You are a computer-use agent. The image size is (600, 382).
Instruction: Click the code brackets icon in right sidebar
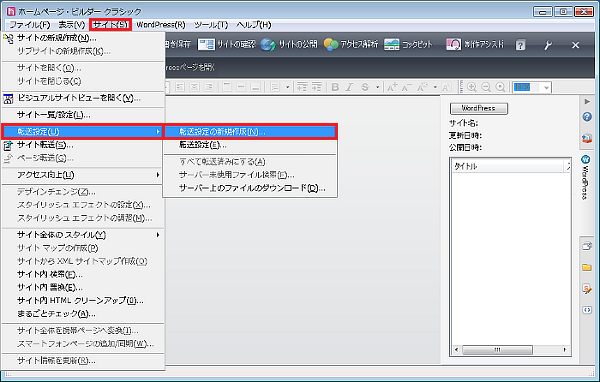[587, 310]
